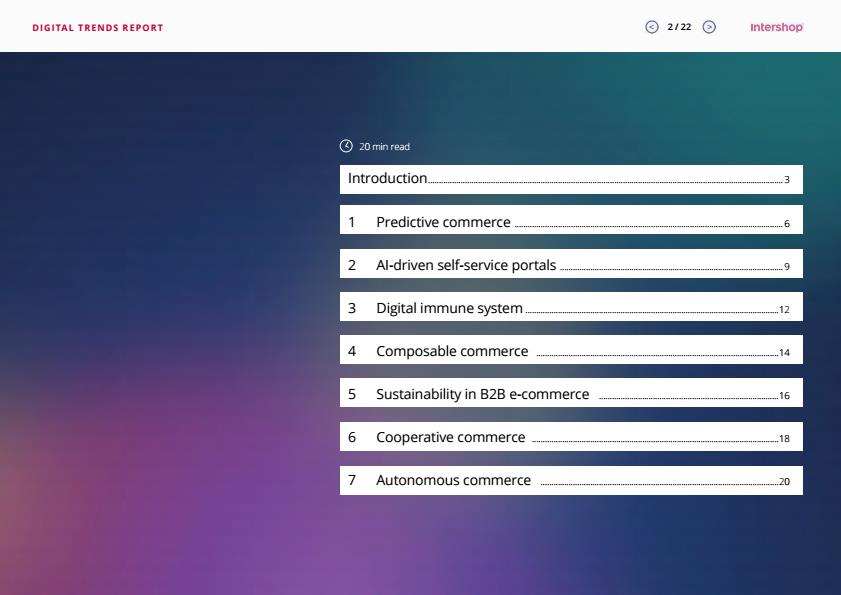Open chapter 3 Digital immune system
This screenshot has height=595, width=841.
point(571,306)
